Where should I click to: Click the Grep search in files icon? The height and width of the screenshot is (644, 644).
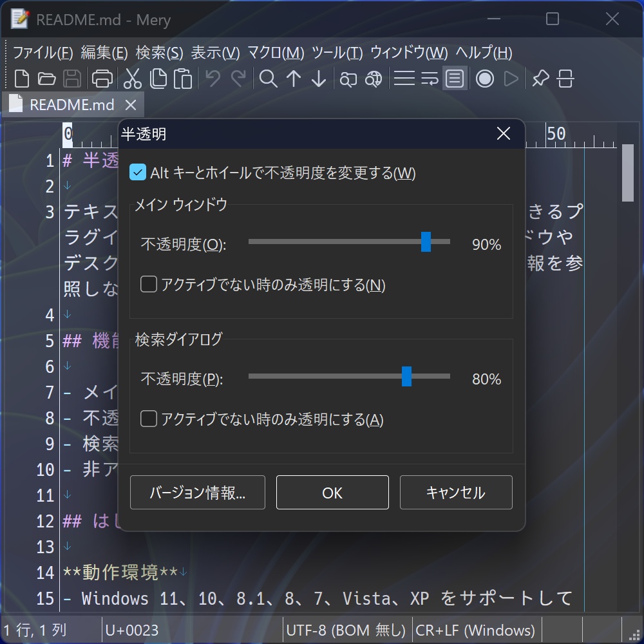point(374,79)
